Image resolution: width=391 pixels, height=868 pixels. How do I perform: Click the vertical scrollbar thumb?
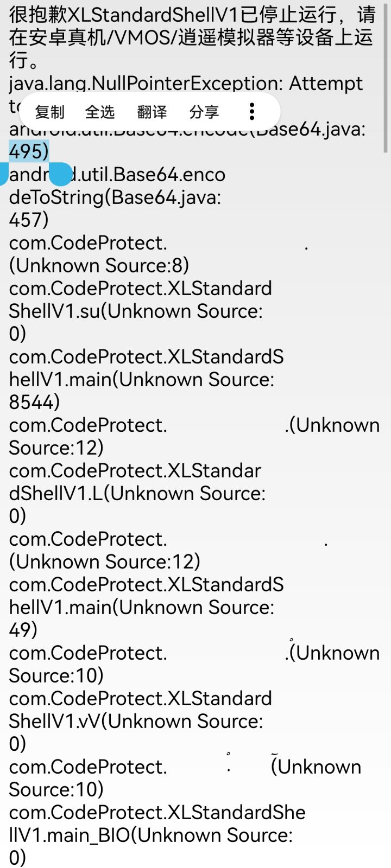coord(386,76)
